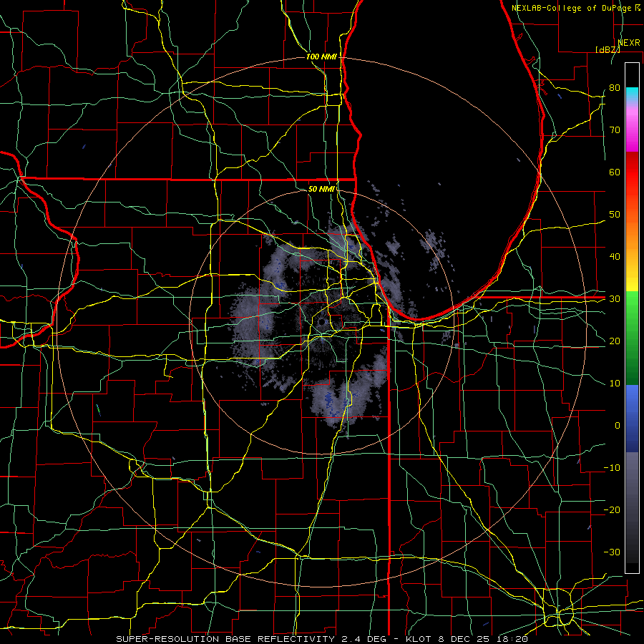Pick the cyan band atop the color scale
The width and height of the screenshot is (644, 644).
pyautogui.click(x=632, y=93)
